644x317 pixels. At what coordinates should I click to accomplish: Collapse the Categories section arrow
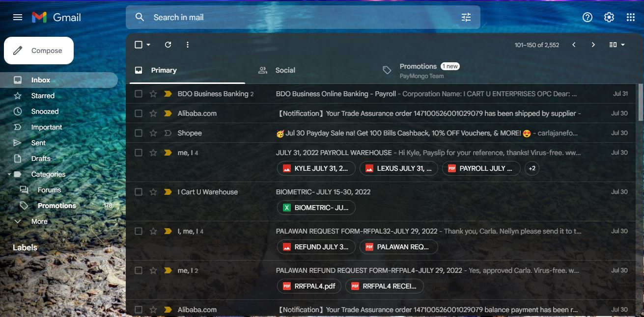[x=9, y=174]
